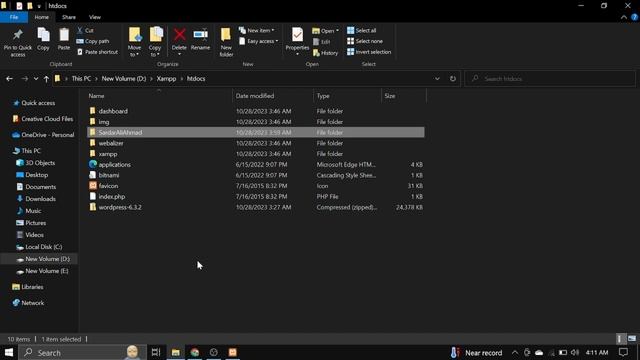
Task: Click the Paste ribbon icon
Action: [64, 40]
